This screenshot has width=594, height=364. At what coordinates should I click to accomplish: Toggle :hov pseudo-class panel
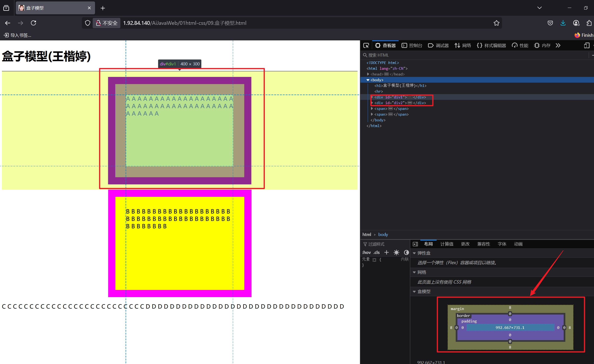pyautogui.click(x=366, y=252)
